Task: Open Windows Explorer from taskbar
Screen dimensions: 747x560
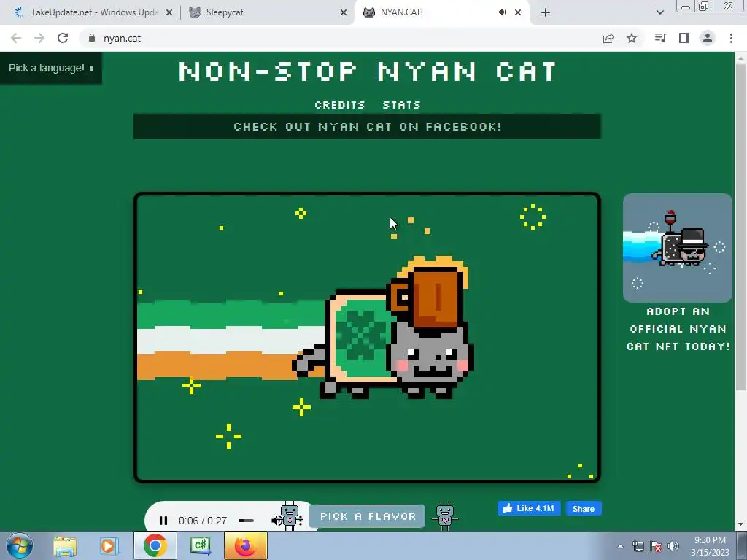Action: point(65,545)
